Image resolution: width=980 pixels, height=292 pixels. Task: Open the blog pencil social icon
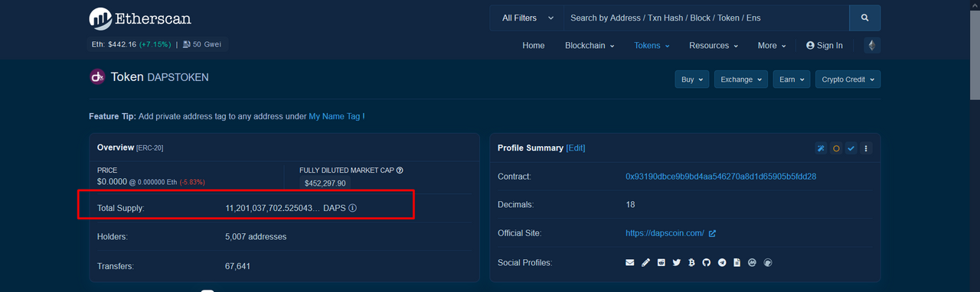pos(645,263)
